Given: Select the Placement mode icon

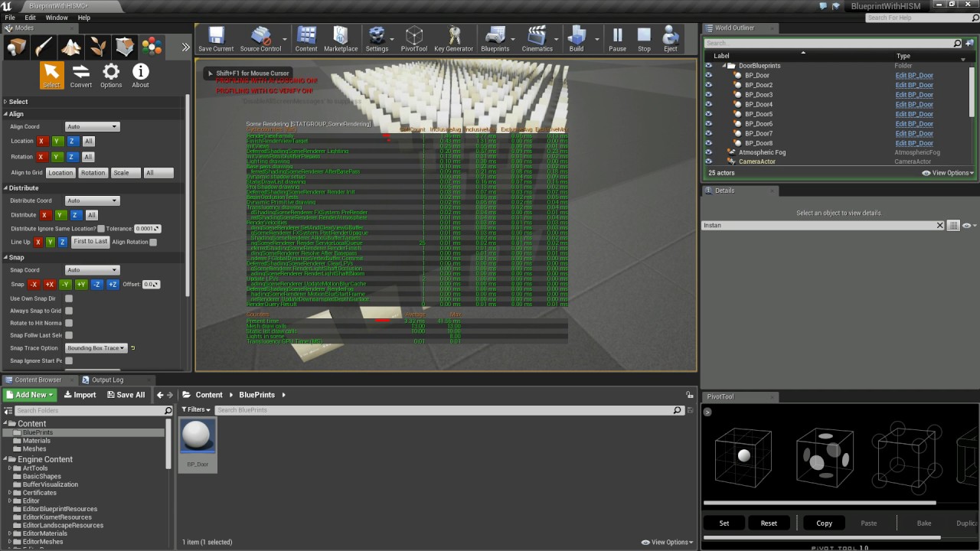Looking at the screenshot, I should click(x=17, y=47).
